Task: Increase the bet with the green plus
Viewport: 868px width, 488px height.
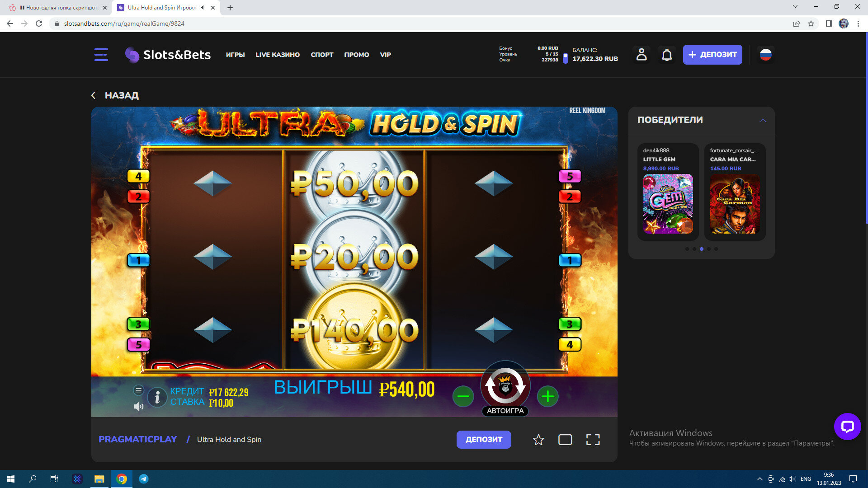Action: pos(547,397)
